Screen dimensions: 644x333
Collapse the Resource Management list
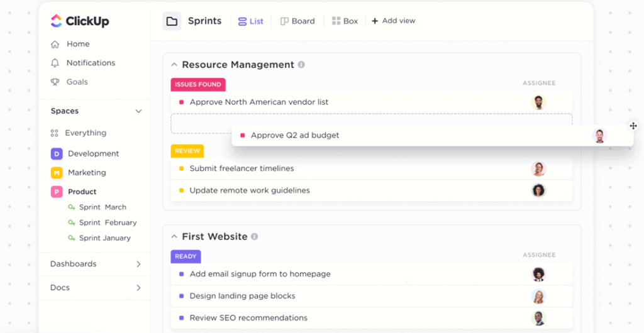pyautogui.click(x=174, y=65)
